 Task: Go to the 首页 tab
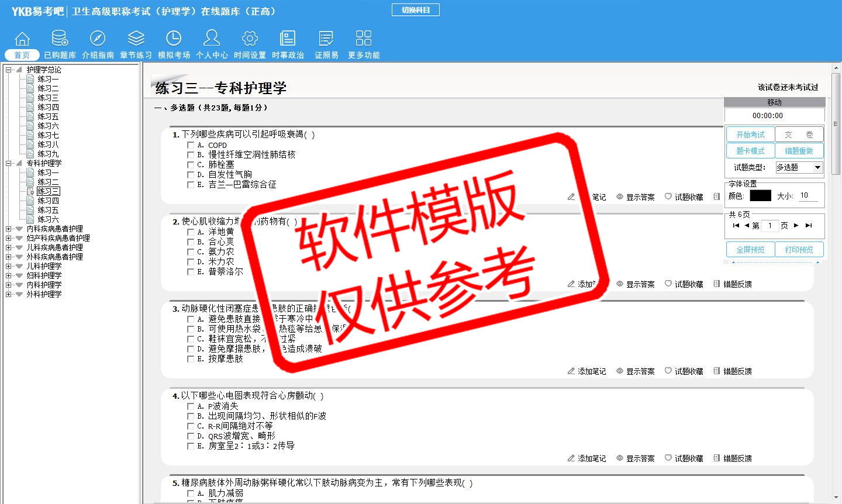tap(22, 55)
